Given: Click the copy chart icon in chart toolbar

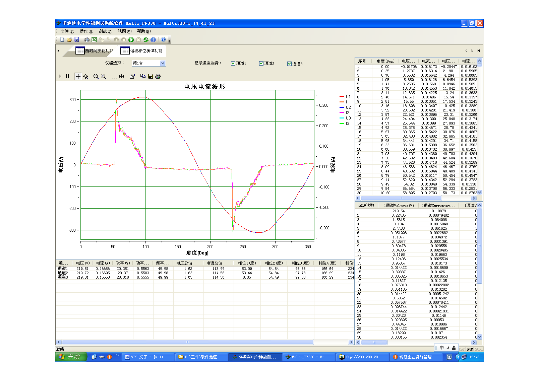Looking at the screenshot, I should pyautogui.click(x=143, y=76).
